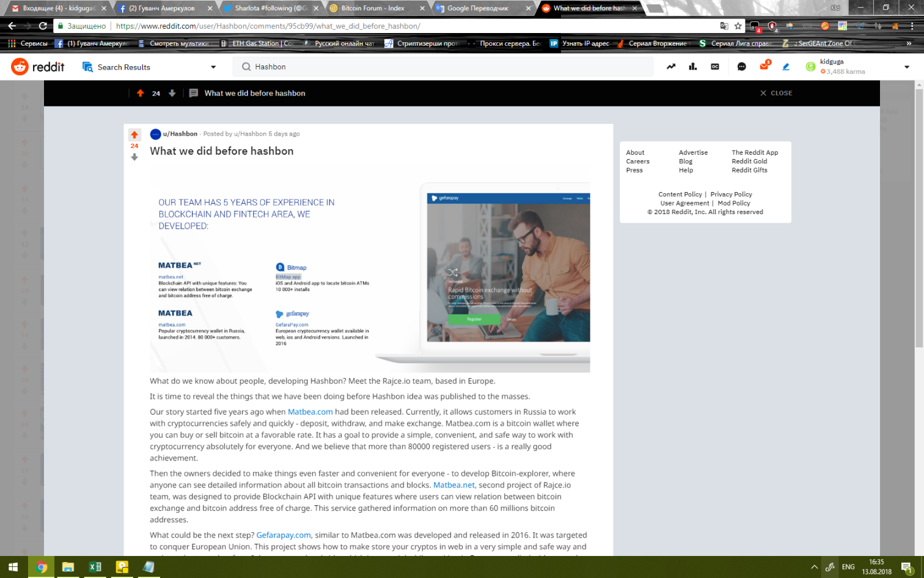The image size is (924, 578).
Task: Open the Telegram paper-plane extension icon
Action: coord(860,26)
